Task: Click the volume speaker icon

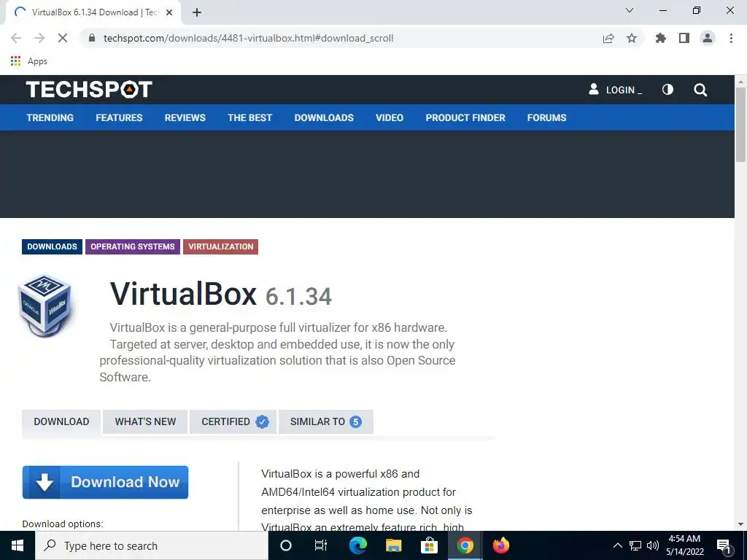Action: (653, 545)
